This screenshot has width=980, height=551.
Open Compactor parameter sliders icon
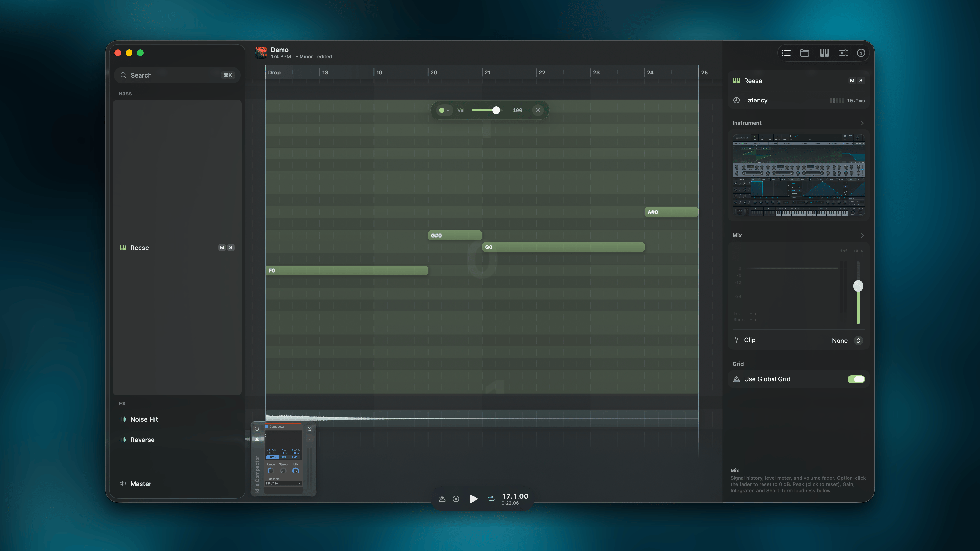(310, 439)
